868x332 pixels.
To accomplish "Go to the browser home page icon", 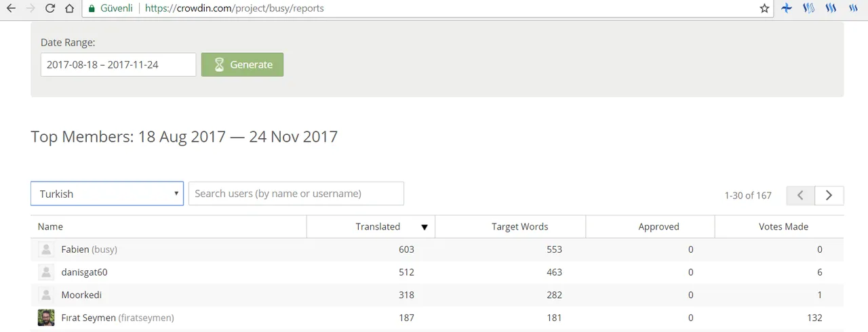I will (x=69, y=9).
